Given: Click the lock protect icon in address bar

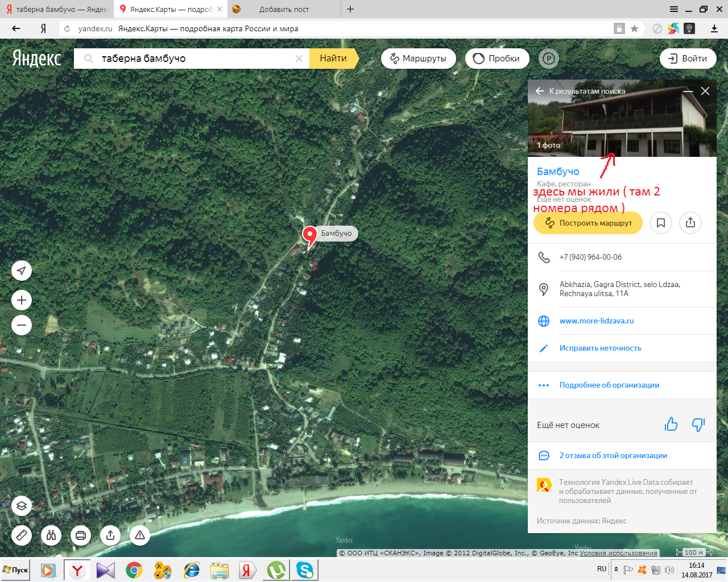Looking at the screenshot, I should pyautogui.click(x=619, y=28).
